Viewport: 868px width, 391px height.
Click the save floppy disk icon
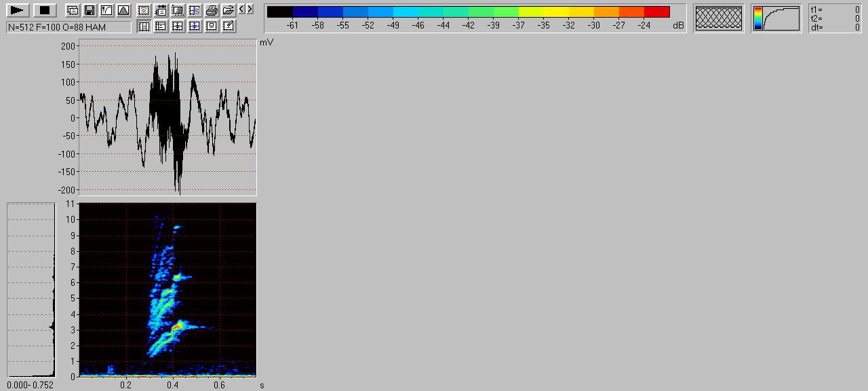coord(89,10)
